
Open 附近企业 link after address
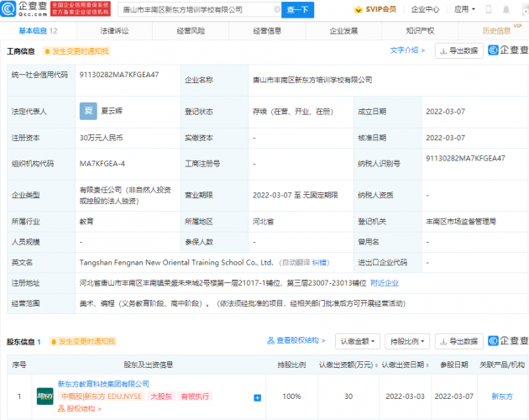[x=385, y=283]
